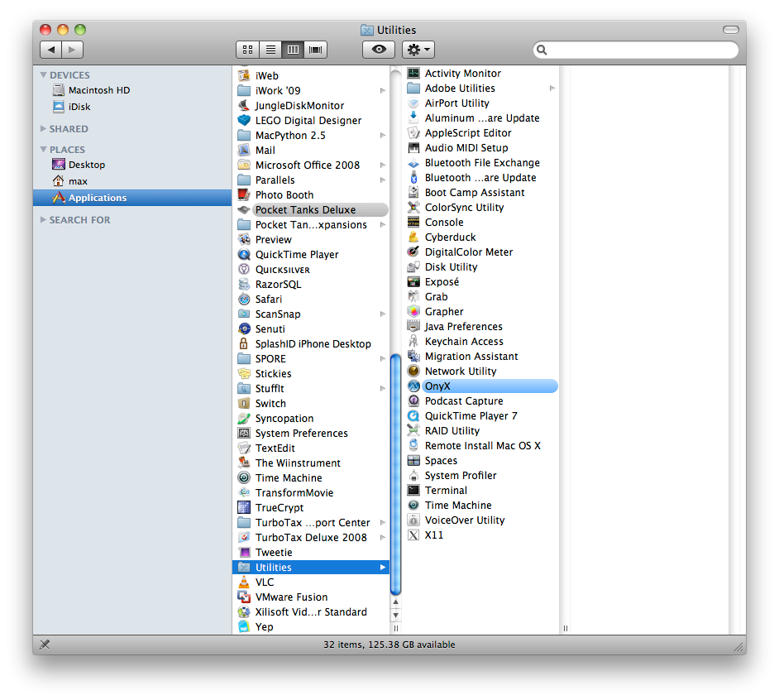Select the Remote Install Mac OS X row
Screen dimensions: 779x700
point(481,445)
